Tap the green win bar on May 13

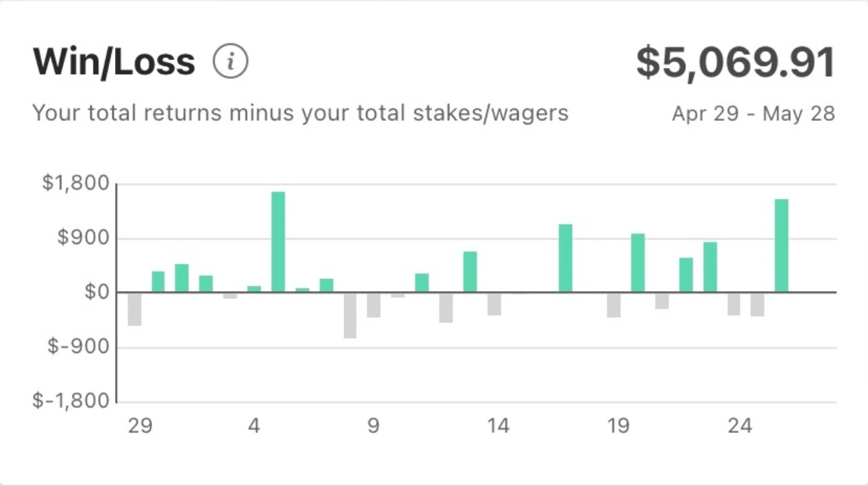tap(470, 272)
